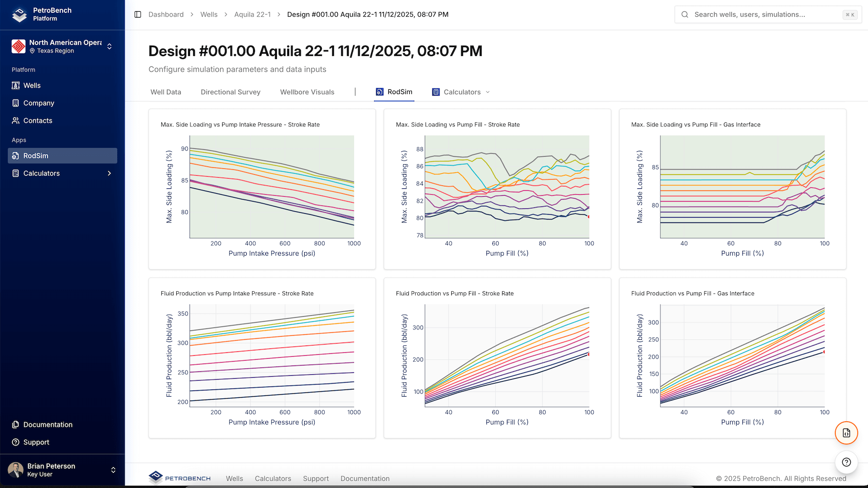Image resolution: width=868 pixels, height=488 pixels.
Task: Expand the Calculators submenu in the sidebar
Action: click(x=109, y=173)
